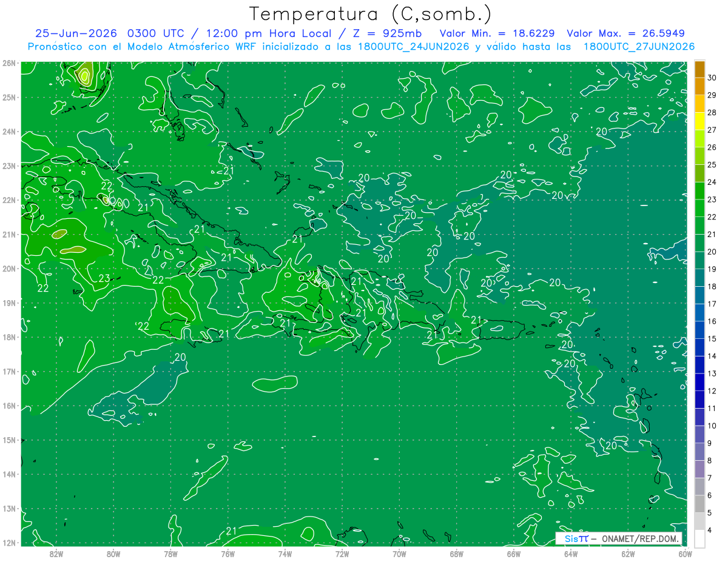The width and height of the screenshot is (728, 562).
Task: Click the title 'Temperatura (C,somb.)'
Action: 371,14
